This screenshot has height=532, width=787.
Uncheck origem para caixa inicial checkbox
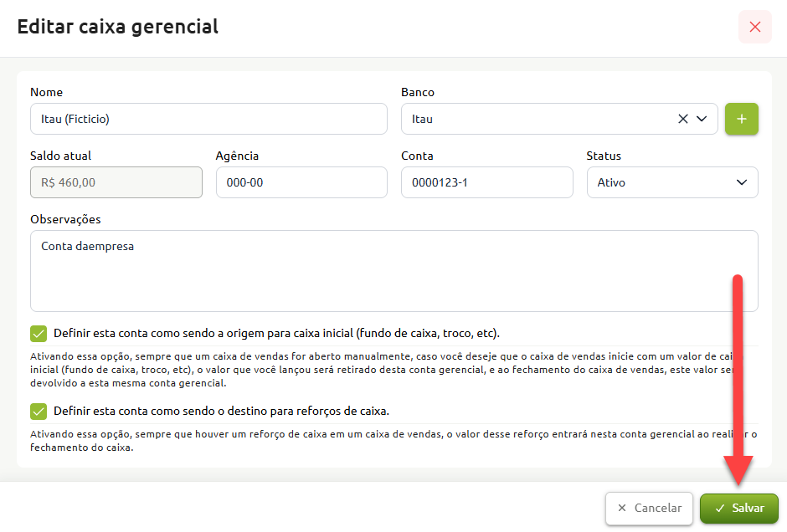[39, 334]
